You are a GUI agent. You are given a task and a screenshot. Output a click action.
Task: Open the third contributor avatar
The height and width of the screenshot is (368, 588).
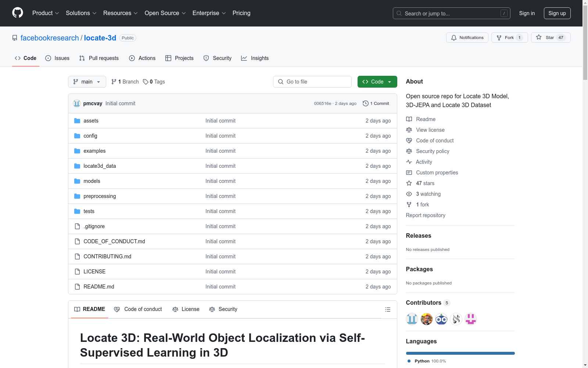coord(441,319)
